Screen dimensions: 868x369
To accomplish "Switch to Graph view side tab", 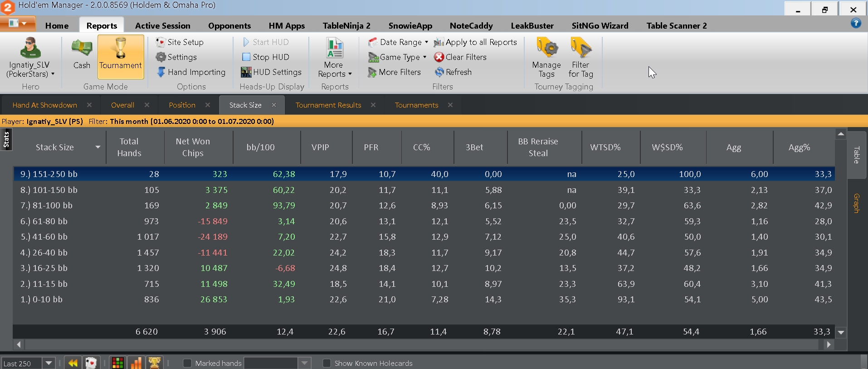I will click(x=856, y=203).
